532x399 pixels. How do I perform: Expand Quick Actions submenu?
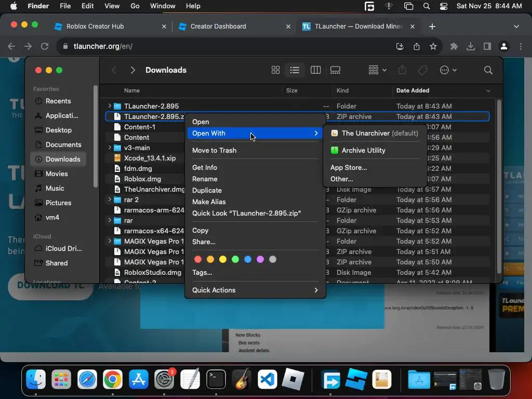255,290
